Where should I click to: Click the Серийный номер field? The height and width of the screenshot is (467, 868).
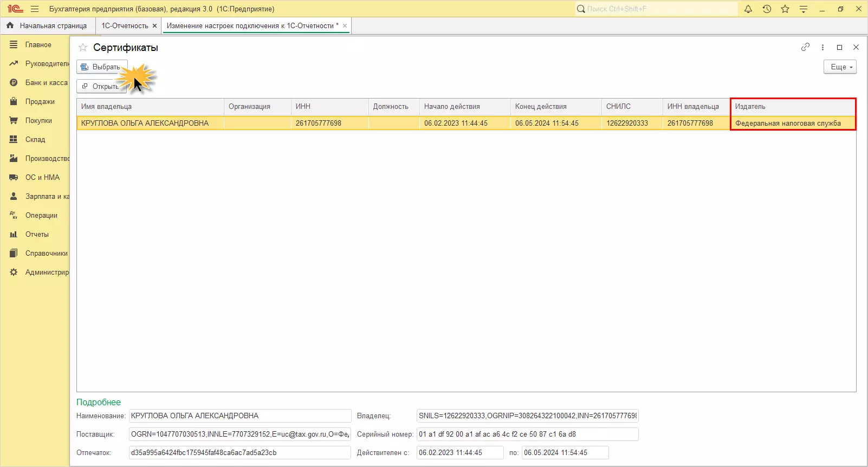coord(528,434)
